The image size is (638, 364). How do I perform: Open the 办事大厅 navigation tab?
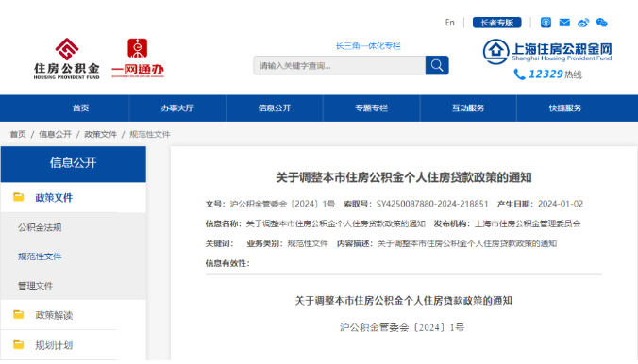(x=177, y=108)
